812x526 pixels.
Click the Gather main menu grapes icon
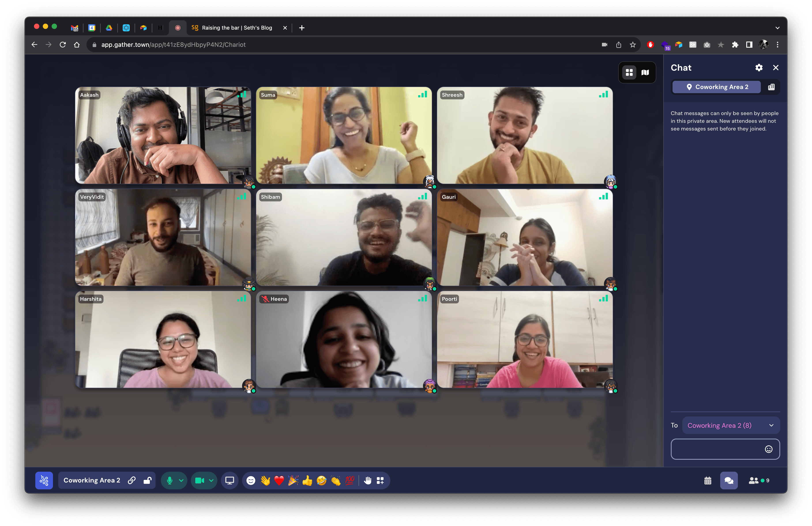44,480
